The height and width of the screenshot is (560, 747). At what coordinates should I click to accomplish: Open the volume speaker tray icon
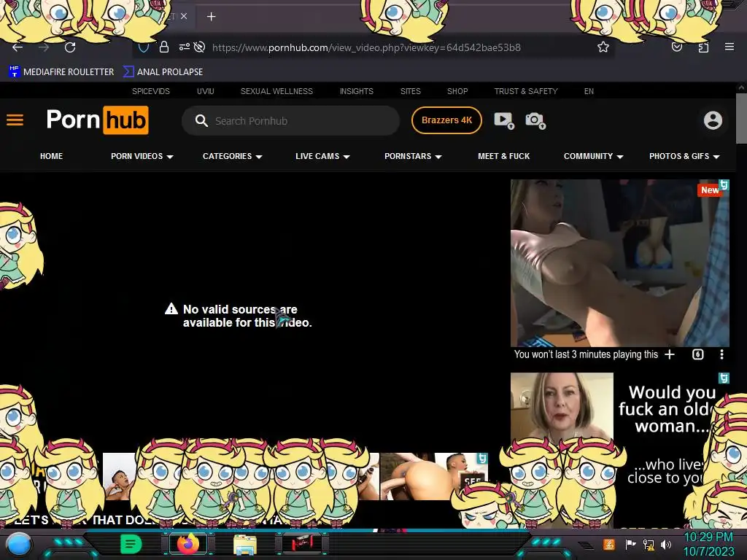665,544
